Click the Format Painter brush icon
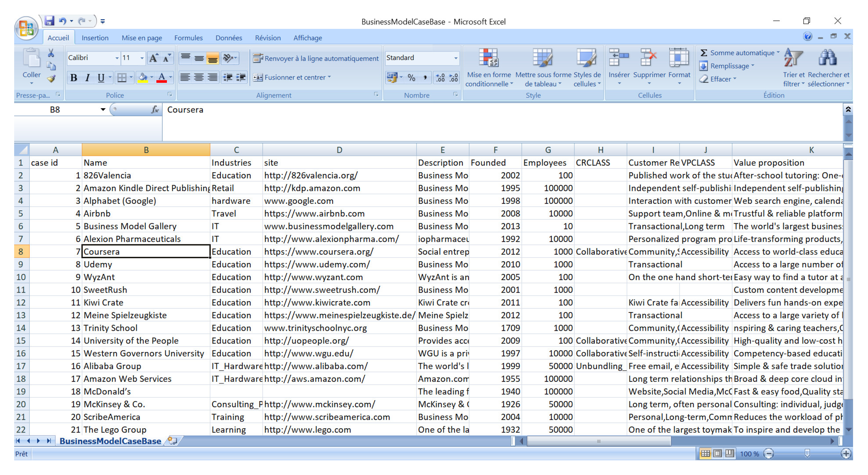This screenshot has height=475, width=868. pyautogui.click(x=51, y=79)
